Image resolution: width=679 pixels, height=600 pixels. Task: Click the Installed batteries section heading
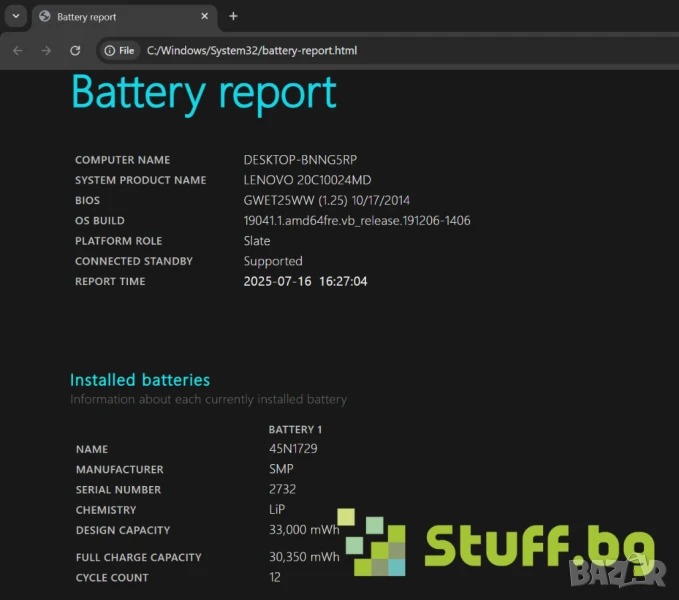[140, 380]
